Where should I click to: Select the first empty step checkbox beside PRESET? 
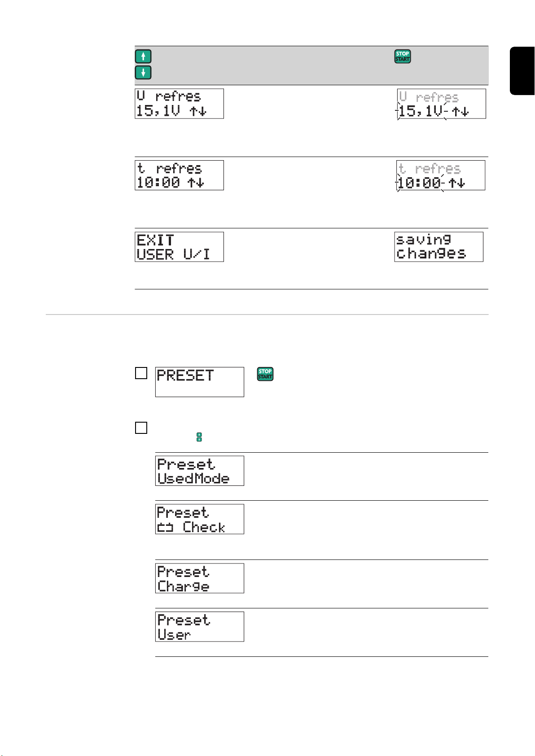[141, 373]
